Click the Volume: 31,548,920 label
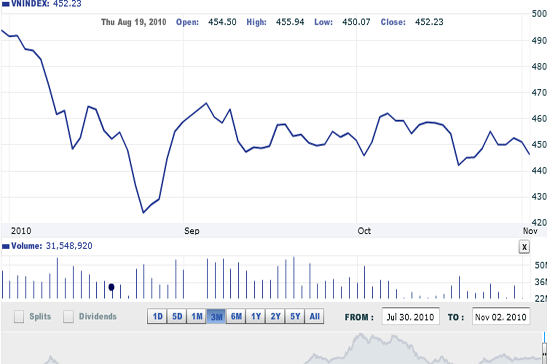550x364 pixels. pyautogui.click(x=52, y=246)
